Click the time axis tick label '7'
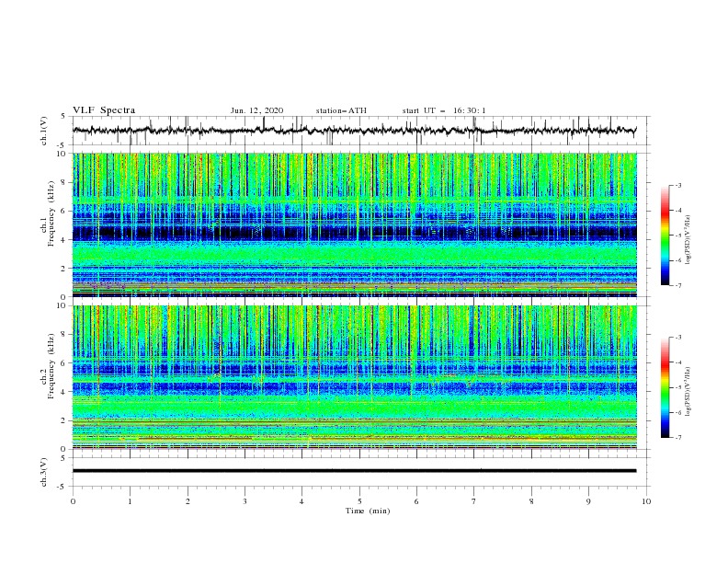Screen dimensions: 728x563 point(474,501)
